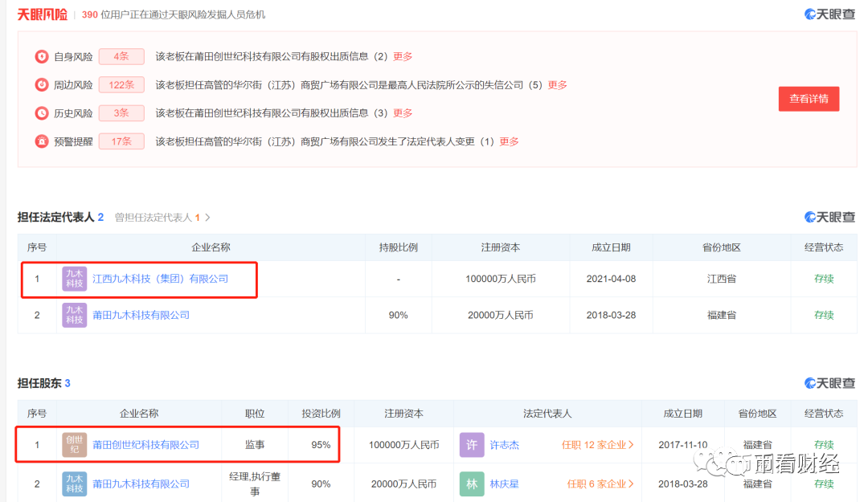Click the 九木科技 logo for 江西九木科技
Screen dimensions: 868x502
point(74,279)
